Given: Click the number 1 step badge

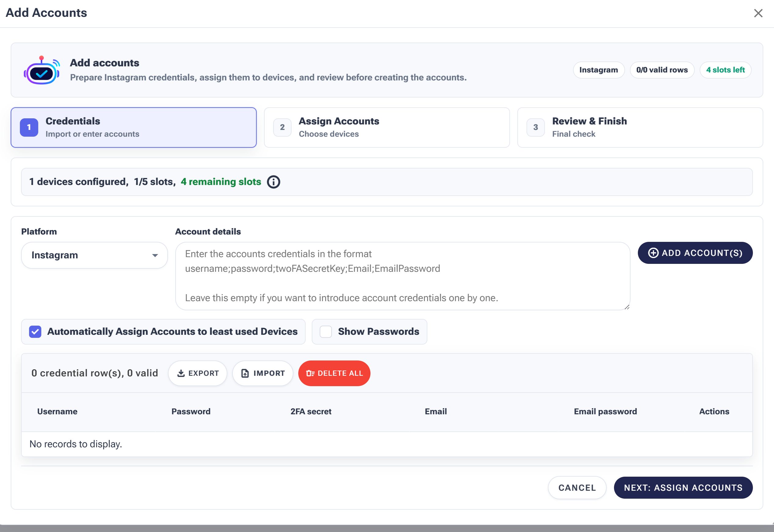Looking at the screenshot, I should (x=29, y=127).
